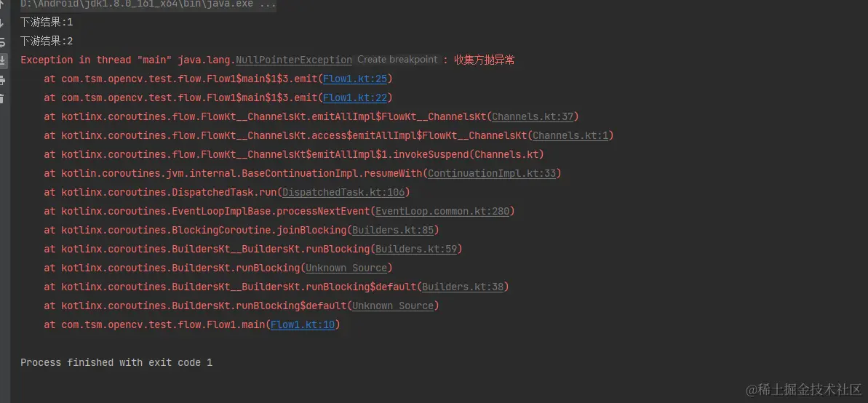Toggle the soft-wrap console icon
This screenshot has height=403, width=868.
[1, 42]
